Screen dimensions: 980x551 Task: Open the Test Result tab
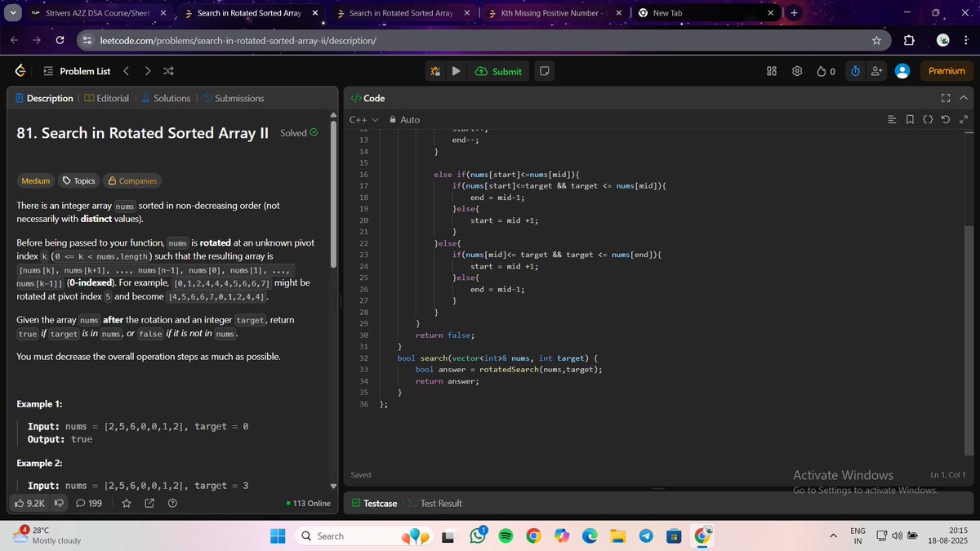point(435,504)
